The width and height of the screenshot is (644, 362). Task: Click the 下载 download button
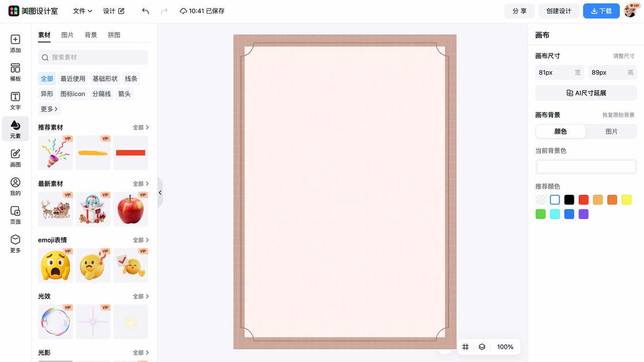coord(601,10)
